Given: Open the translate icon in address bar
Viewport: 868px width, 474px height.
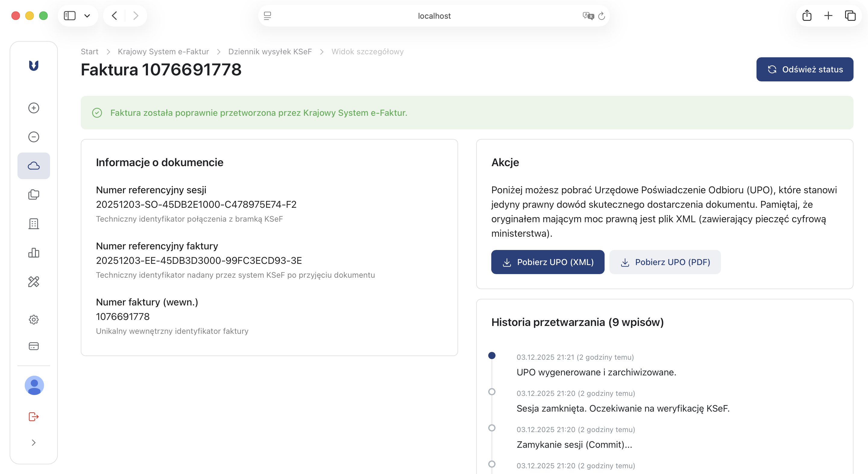Looking at the screenshot, I should pyautogui.click(x=588, y=16).
